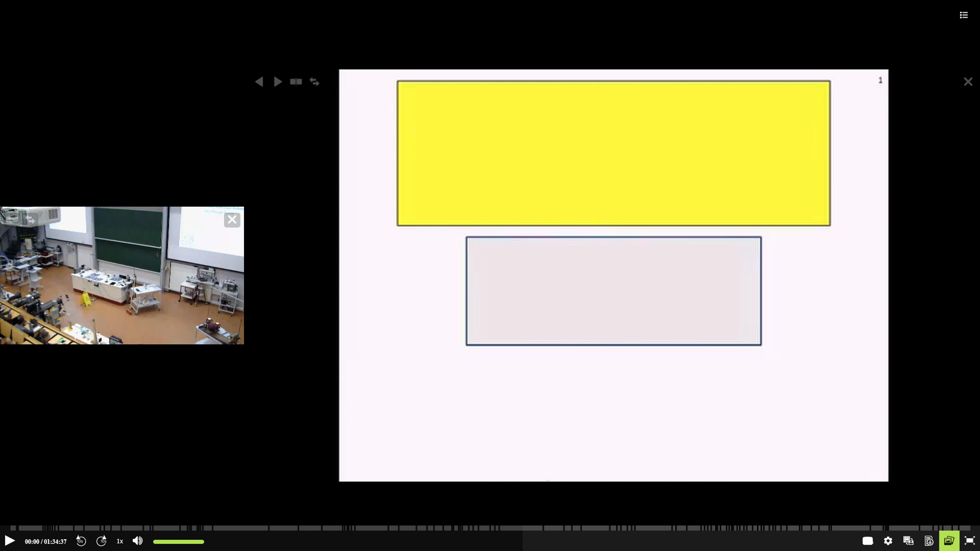Open the player settings gear
Screen dimensions: 980x551
tap(888, 541)
